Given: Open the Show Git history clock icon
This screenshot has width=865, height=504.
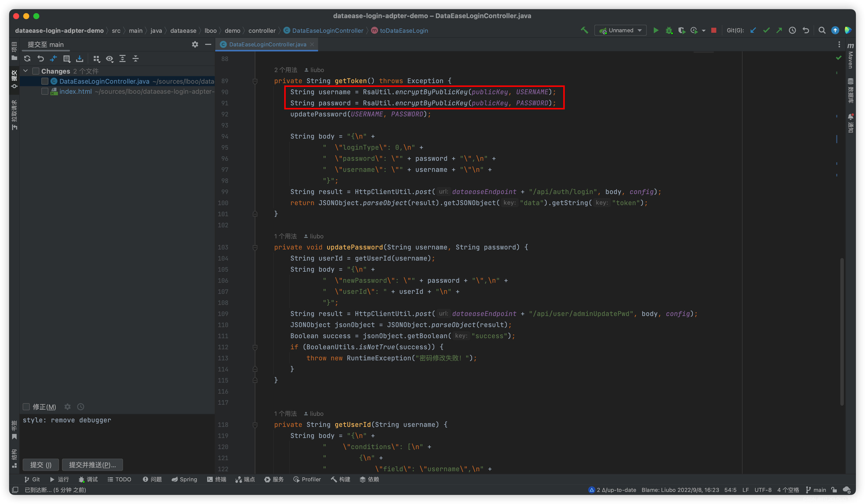Looking at the screenshot, I should (792, 30).
